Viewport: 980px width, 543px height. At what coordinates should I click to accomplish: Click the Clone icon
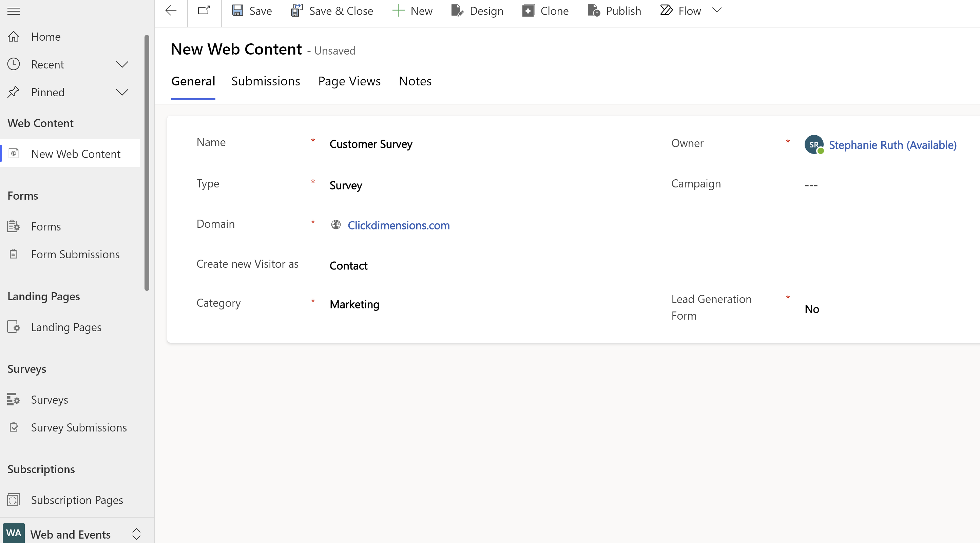coord(528,10)
